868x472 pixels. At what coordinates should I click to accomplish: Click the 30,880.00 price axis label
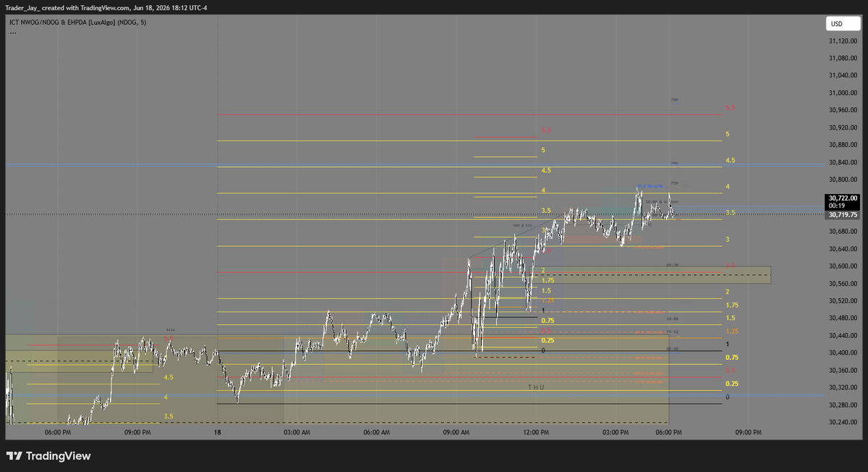(x=843, y=145)
